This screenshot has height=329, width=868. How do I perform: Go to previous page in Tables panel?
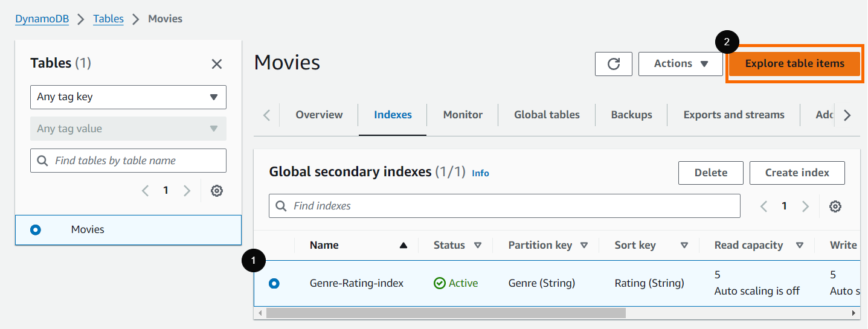pos(145,191)
